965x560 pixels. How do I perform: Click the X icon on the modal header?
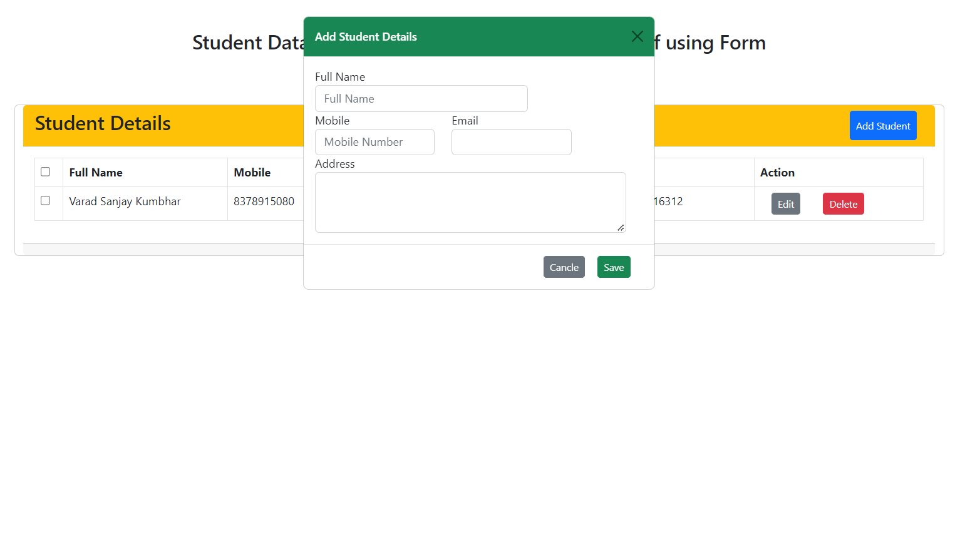pos(637,36)
